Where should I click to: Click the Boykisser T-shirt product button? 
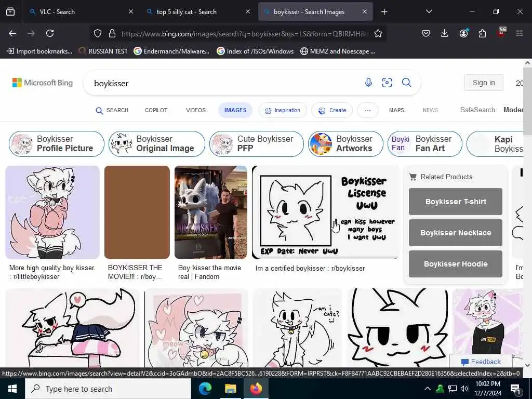[x=455, y=202]
